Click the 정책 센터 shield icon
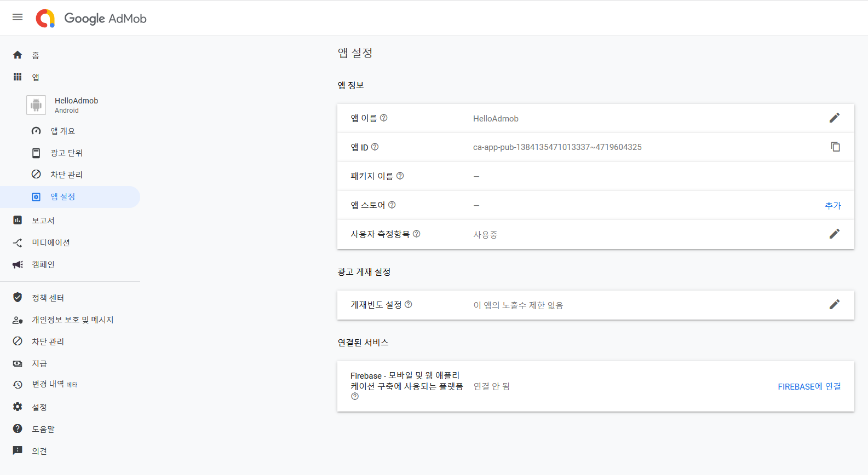Viewport: 868px width, 475px height. pos(18,297)
